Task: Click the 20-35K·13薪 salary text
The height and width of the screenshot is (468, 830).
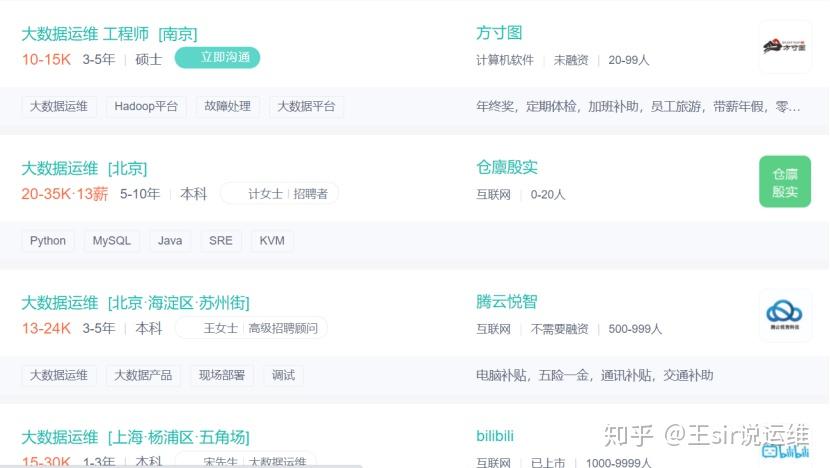Action: [x=65, y=194]
